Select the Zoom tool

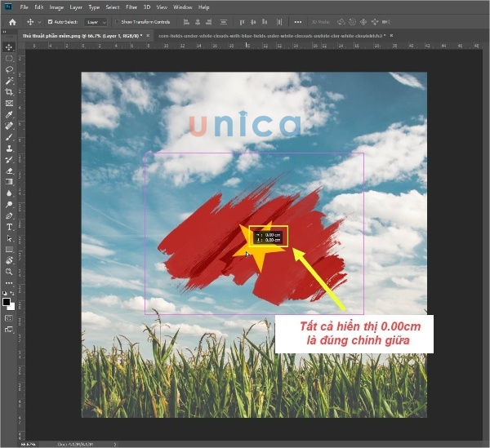tap(9, 272)
